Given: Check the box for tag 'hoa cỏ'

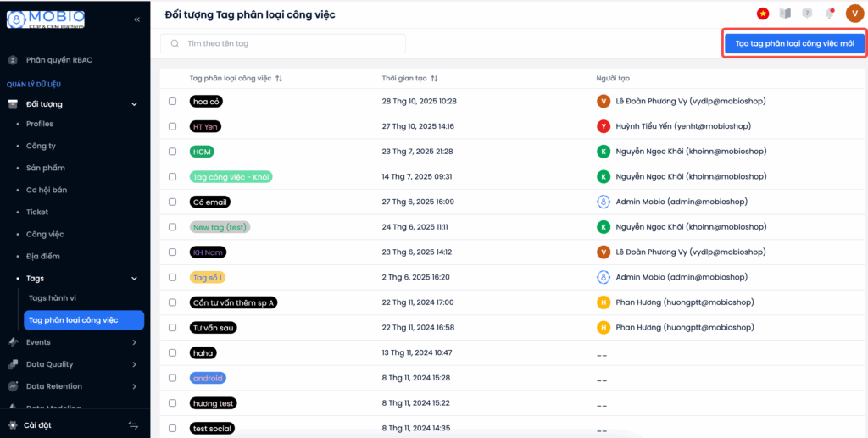Looking at the screenshot, I should (173, 101).
